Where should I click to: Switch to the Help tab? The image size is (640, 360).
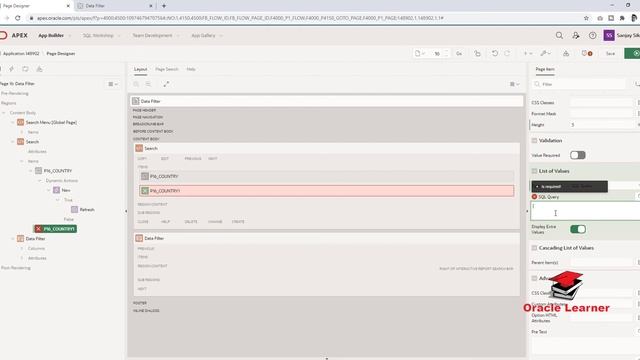(191, 69)
